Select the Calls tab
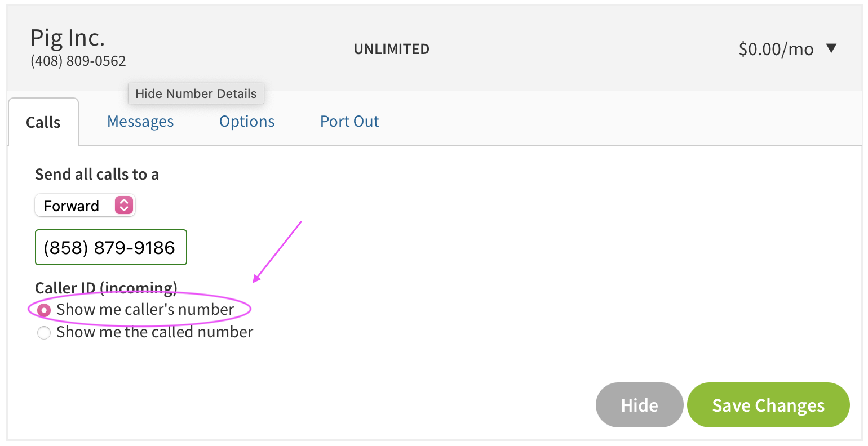 tap(43, 122)
